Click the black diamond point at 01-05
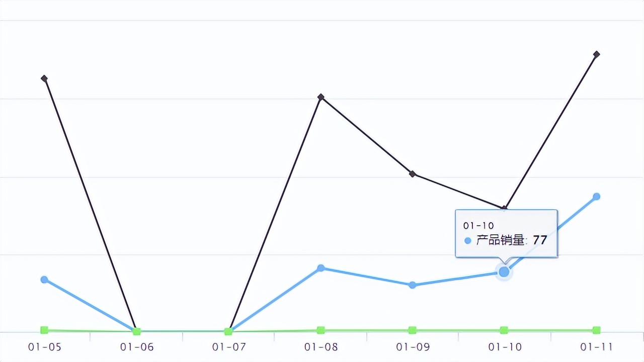The image size is (644, 362). [x=44, y=78]
